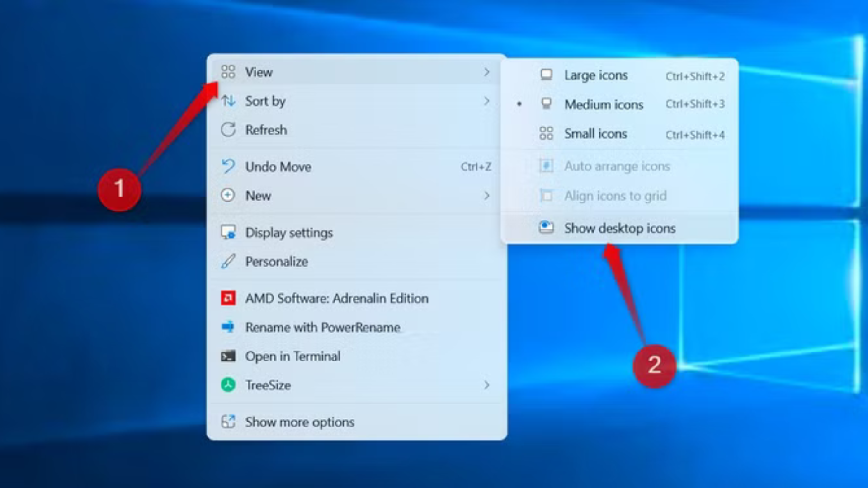Open Show more options
Image resolution: width=868 pixels, height=488 pixels.
point(300,422)
